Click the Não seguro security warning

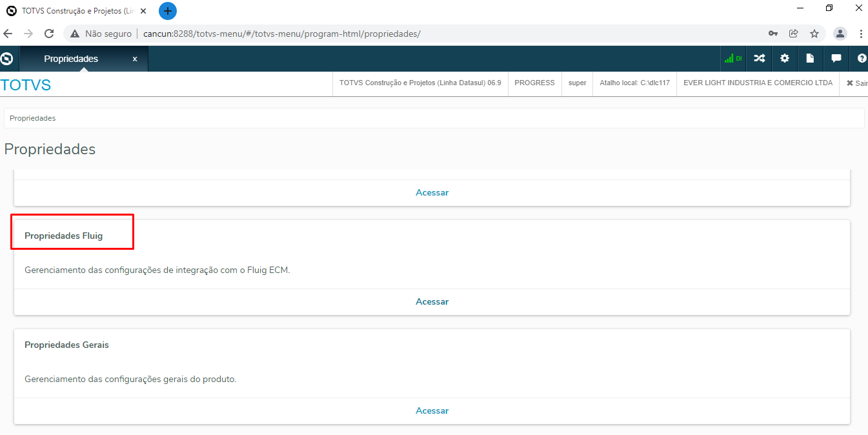pyautogui.click(x=100, y=34)
